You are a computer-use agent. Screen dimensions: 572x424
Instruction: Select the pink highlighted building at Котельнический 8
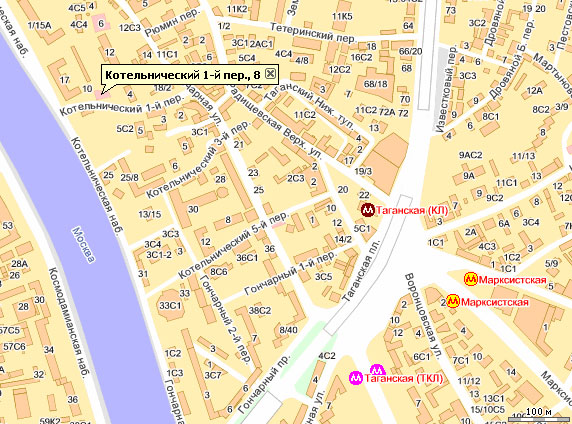[102, 95]
